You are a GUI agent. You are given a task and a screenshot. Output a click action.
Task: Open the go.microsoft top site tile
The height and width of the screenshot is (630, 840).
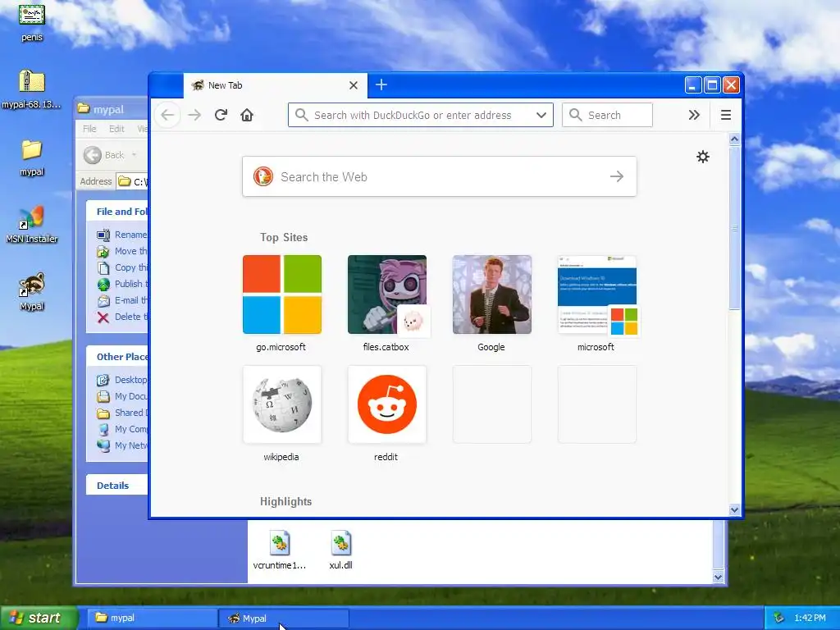(x=282, y=294)
